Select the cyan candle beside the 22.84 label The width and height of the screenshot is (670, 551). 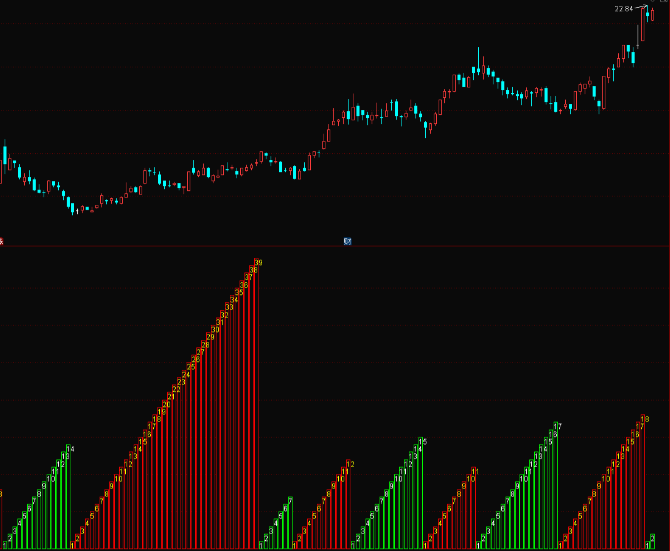(647, 14)
